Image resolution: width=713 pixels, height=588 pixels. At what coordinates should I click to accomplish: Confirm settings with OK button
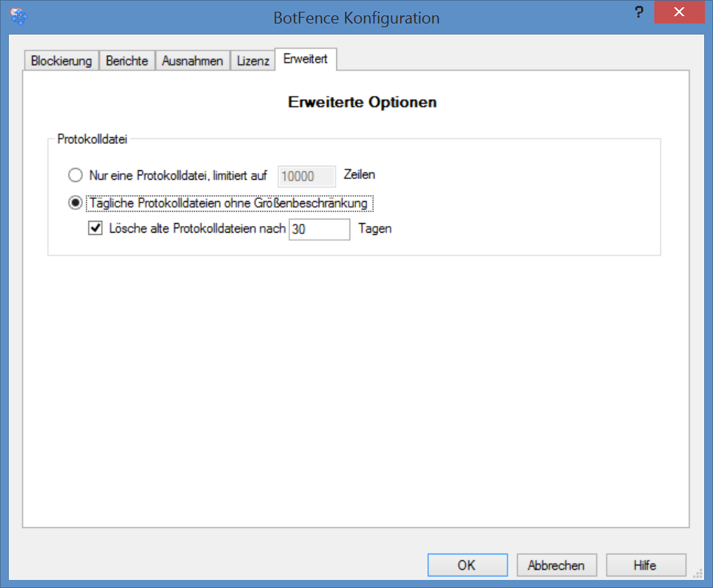click(x=468, y=565)
